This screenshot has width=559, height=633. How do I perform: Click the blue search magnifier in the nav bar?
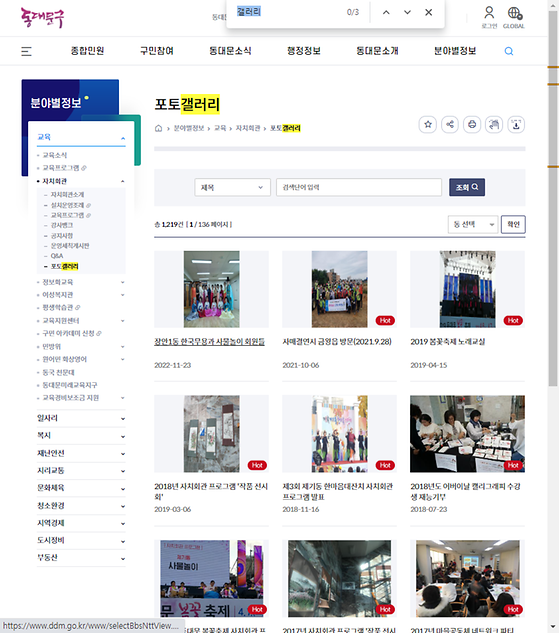tap(509, 51)
